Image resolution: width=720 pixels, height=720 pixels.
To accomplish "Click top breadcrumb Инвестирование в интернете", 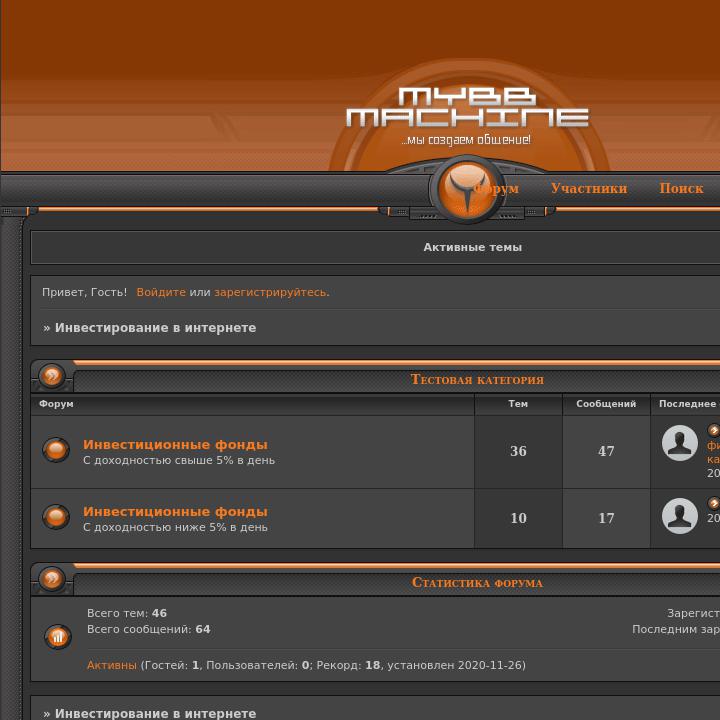I will (x=156, y=328).
